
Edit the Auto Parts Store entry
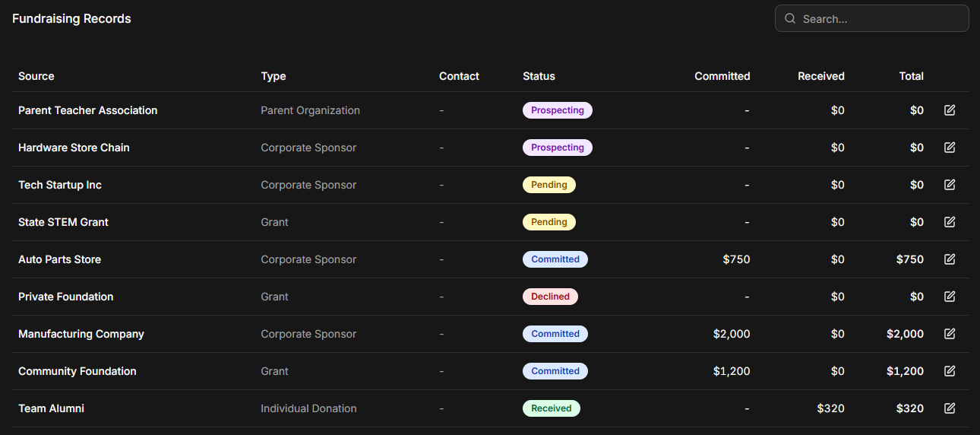click(x=949, y=259)
